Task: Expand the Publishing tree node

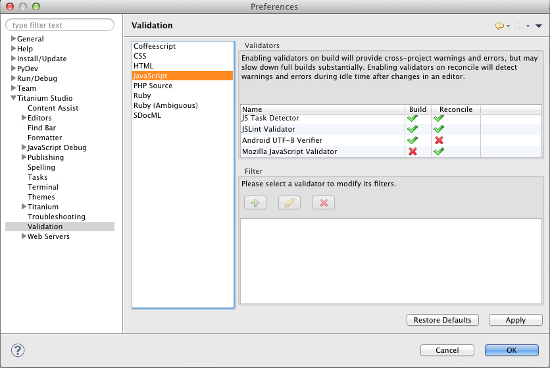Action: [x=24, y=157]
